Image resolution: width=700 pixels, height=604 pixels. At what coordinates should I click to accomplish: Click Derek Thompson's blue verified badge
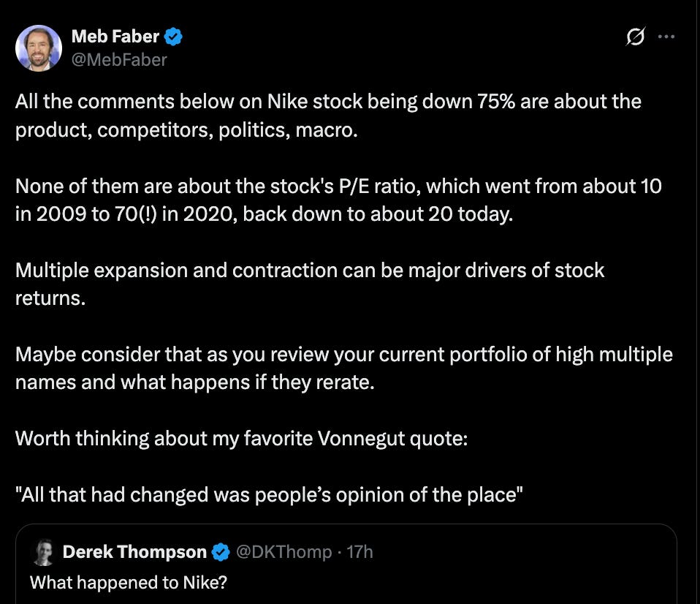point(220,552)
